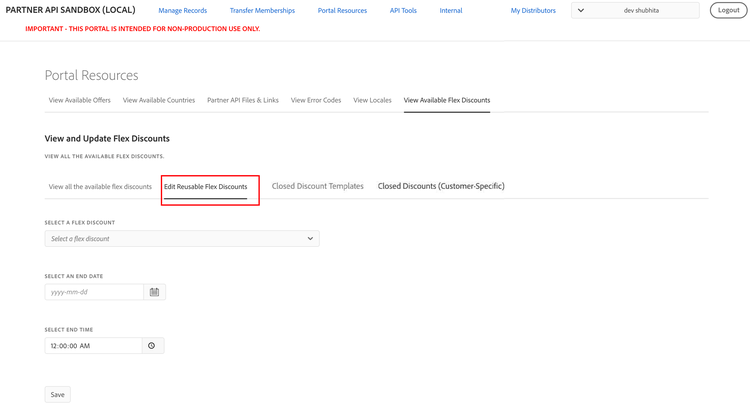Open the dev shubhita distributor dropdown

[635, 10]
